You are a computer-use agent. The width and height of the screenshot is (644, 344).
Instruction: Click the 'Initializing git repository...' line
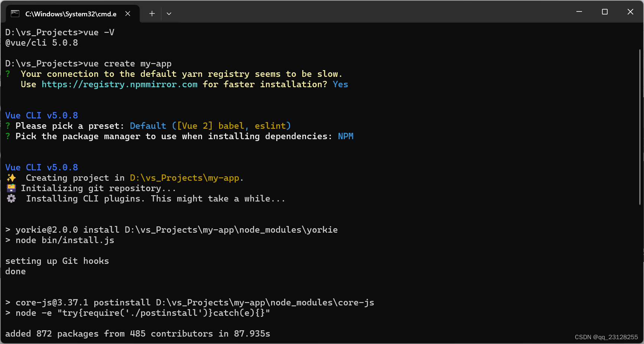98,188
